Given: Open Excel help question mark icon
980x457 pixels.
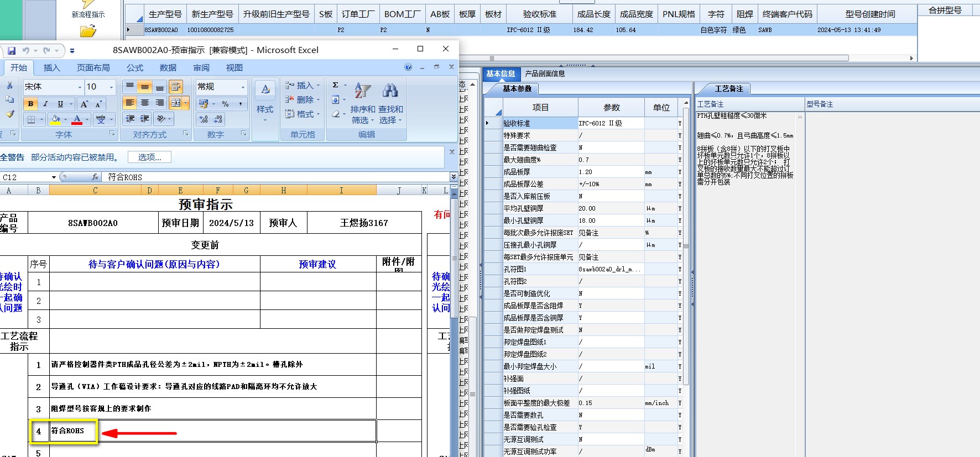Looking at the screenshot, I should click(x=408, y=67).
